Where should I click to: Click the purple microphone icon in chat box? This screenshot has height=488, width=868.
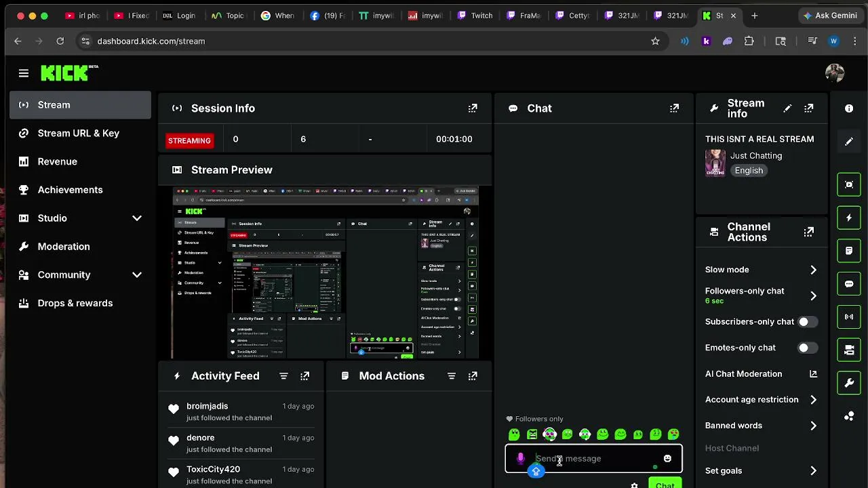[x=520, y=459]
